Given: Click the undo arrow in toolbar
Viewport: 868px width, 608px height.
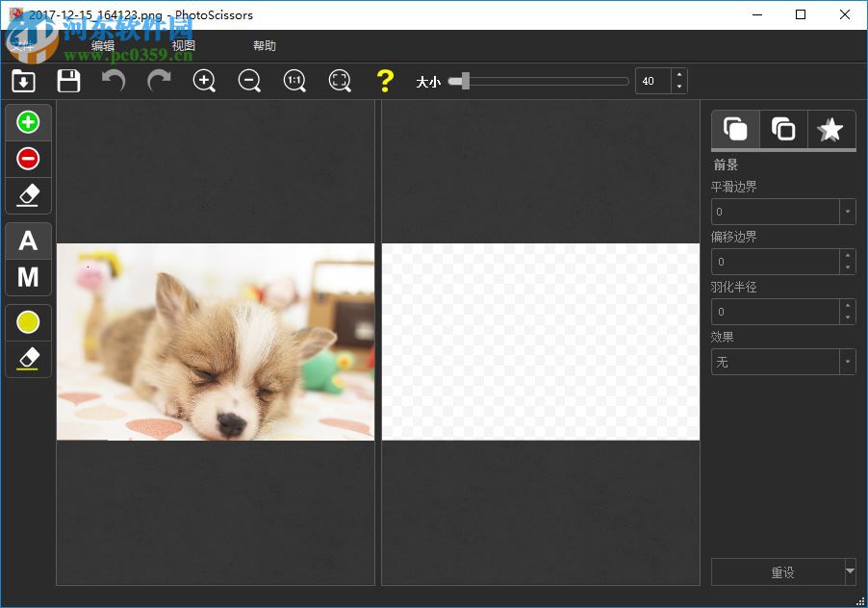Looking at the screenshot, I should 113,81.
